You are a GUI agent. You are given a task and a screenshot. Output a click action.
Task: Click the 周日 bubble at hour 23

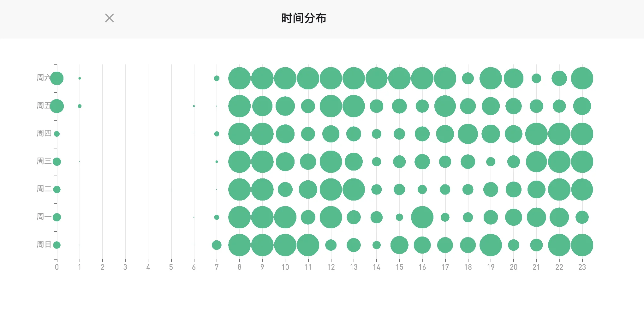(x=582, y=245)
